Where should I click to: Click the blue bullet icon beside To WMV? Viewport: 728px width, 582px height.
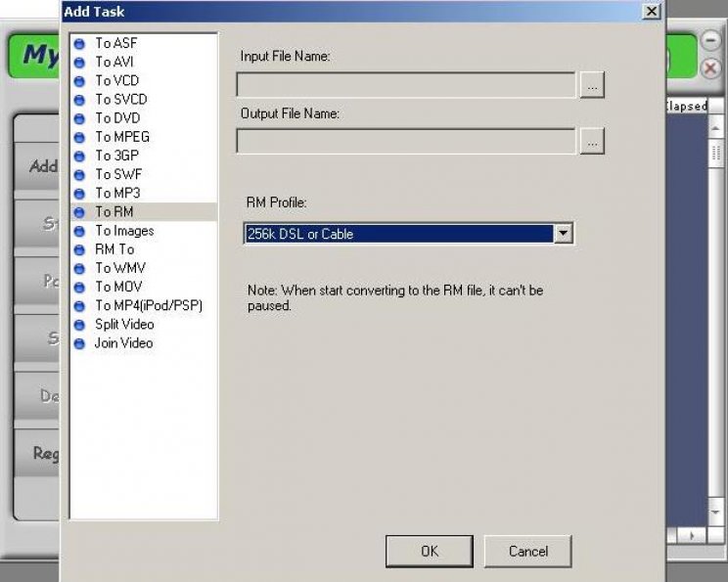pos(79,269)
